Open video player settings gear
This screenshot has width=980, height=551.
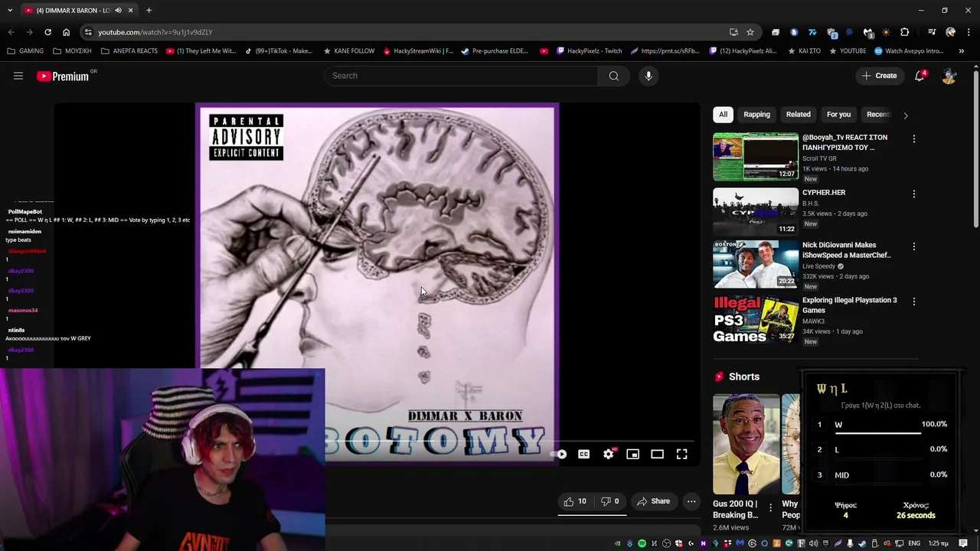point(608,455)
